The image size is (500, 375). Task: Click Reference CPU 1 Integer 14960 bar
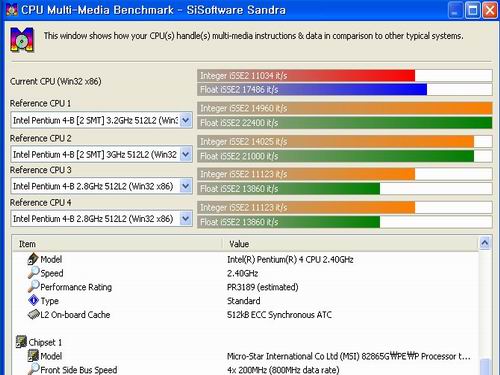coord(345,108)
